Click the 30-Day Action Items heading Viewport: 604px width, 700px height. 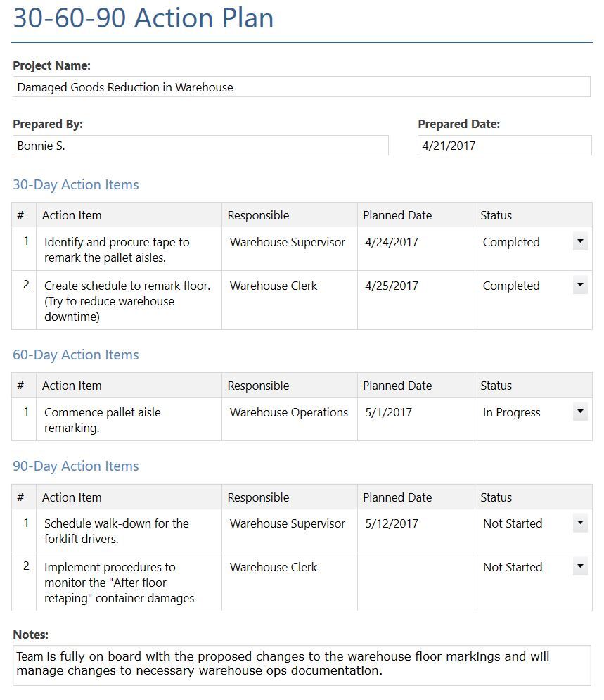[x=76, y=185]
